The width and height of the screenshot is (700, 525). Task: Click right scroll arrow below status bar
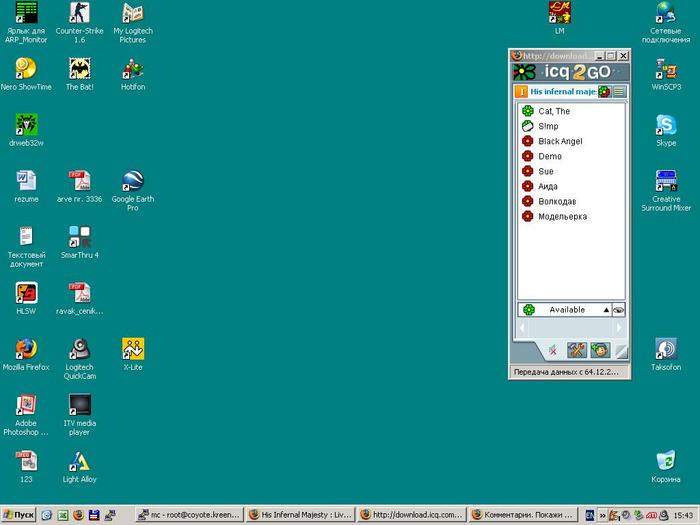(x=619, y=328)
